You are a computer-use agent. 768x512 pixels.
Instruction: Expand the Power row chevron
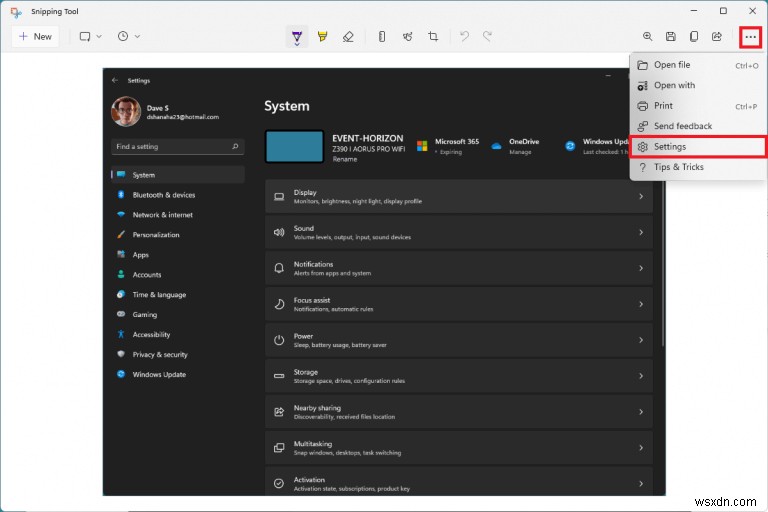coord(641,340)
